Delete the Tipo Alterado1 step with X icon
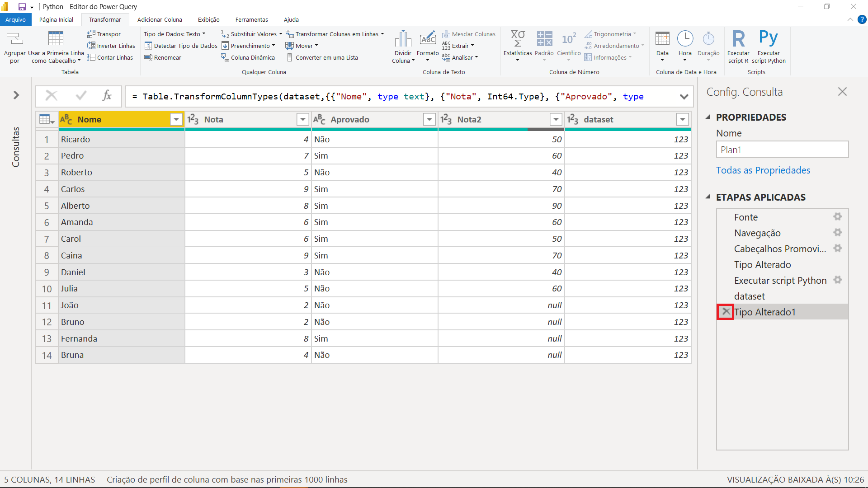This screenshot has width=868, height=488. 726,312
